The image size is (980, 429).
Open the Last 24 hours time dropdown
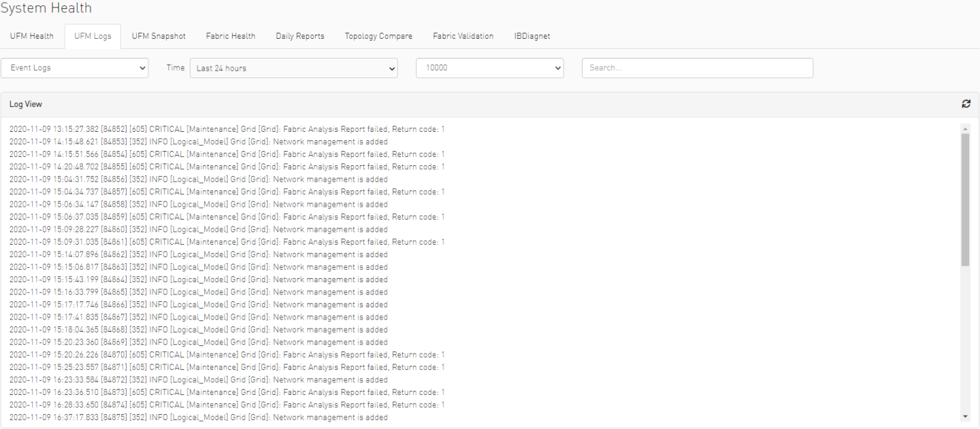pyautogui.click(x=293, y=68)
